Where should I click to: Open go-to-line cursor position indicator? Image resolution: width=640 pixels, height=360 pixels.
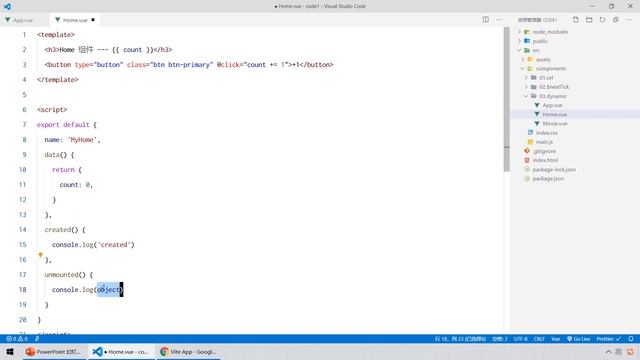[460, 339]
